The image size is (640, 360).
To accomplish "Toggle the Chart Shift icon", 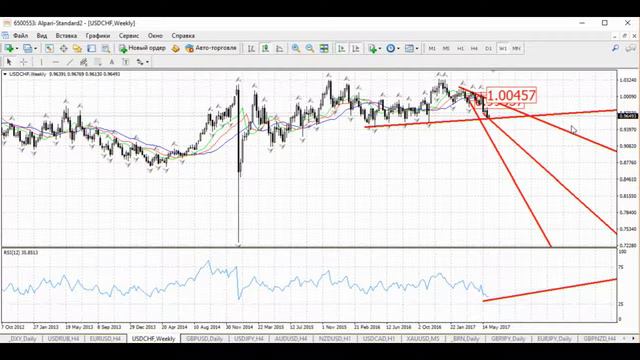I will pos(356,49).
